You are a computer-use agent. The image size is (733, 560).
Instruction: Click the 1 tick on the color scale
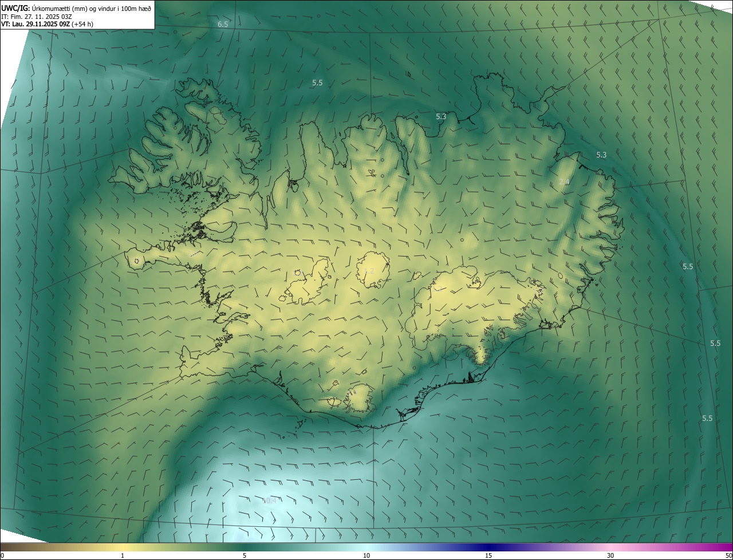(x=123, y=555)
